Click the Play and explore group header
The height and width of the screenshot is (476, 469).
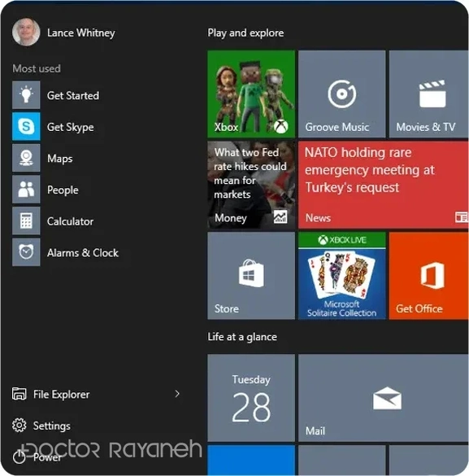click(245, 33)
